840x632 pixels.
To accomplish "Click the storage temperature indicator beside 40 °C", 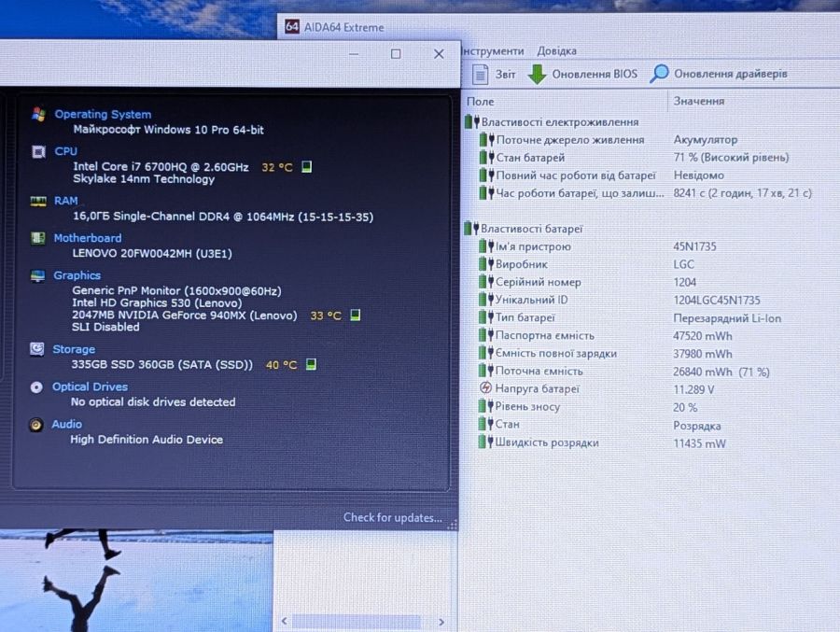I will point(311,364).
